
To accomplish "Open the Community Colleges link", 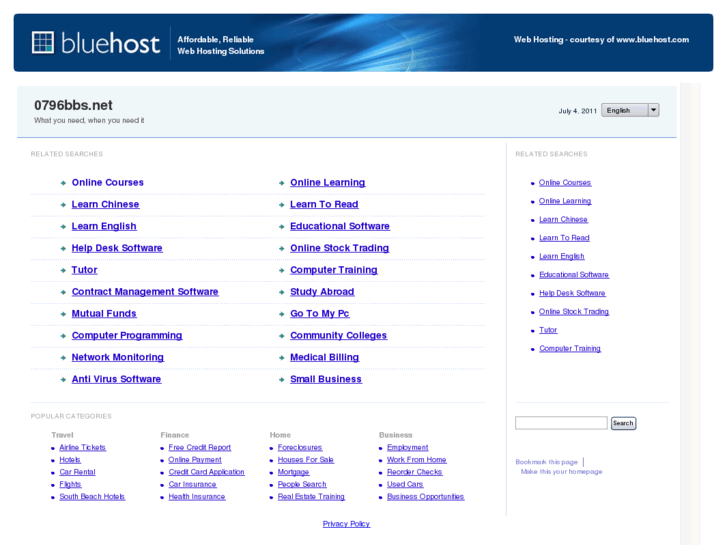I will click(338, 335).
